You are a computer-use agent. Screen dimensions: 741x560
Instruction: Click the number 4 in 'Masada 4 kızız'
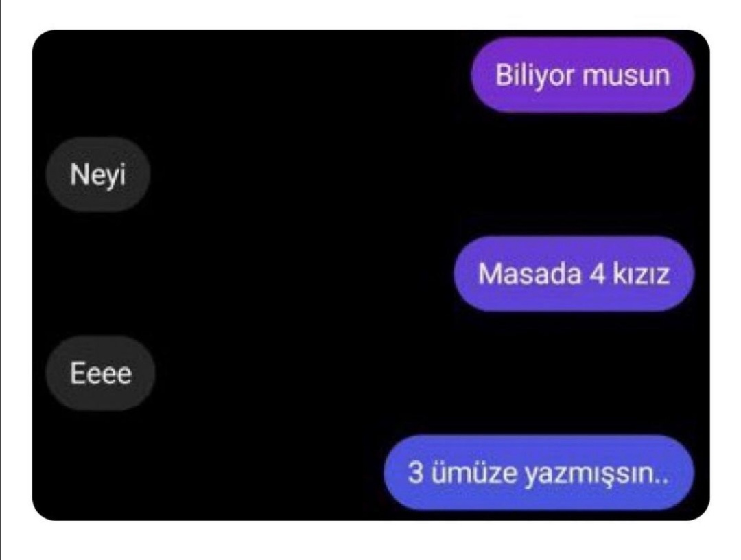click(x=596, y=274)
